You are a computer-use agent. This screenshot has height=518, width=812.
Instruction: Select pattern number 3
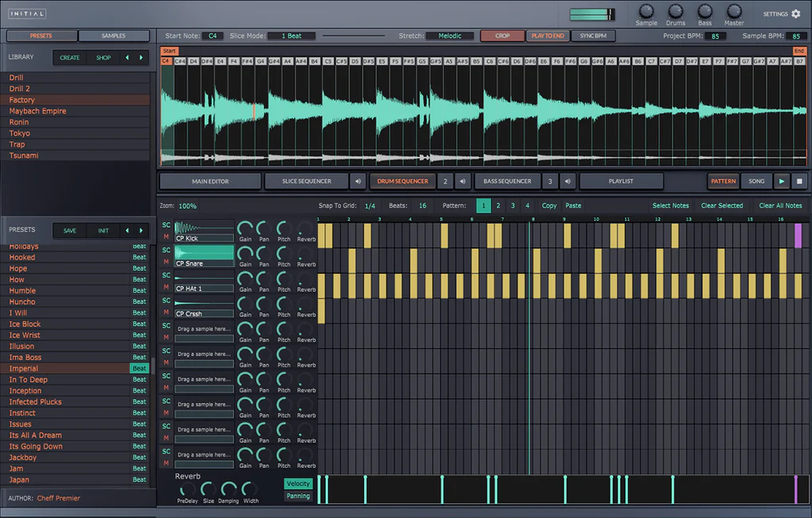coord(513,205)
